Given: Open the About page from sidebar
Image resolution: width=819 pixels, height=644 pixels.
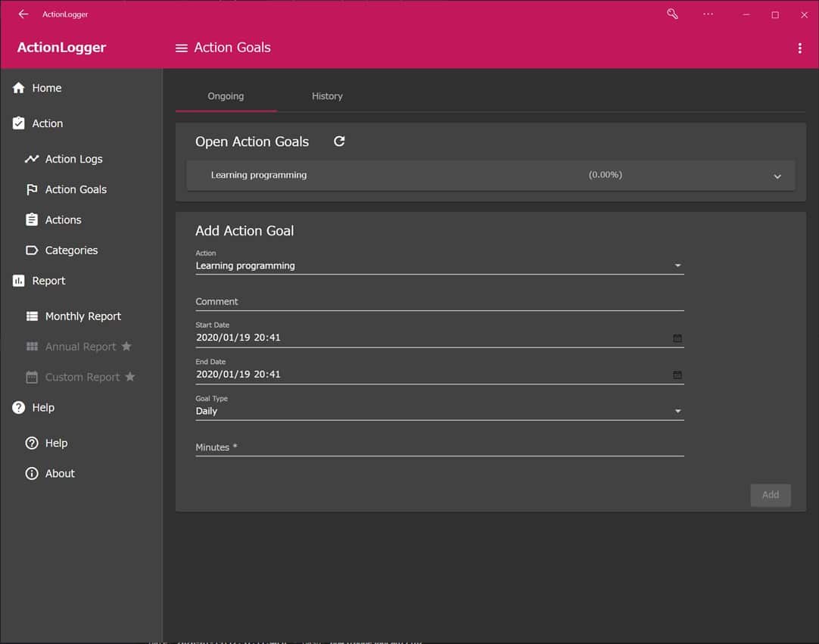Looking at the screenshot, I should (60, 474).
